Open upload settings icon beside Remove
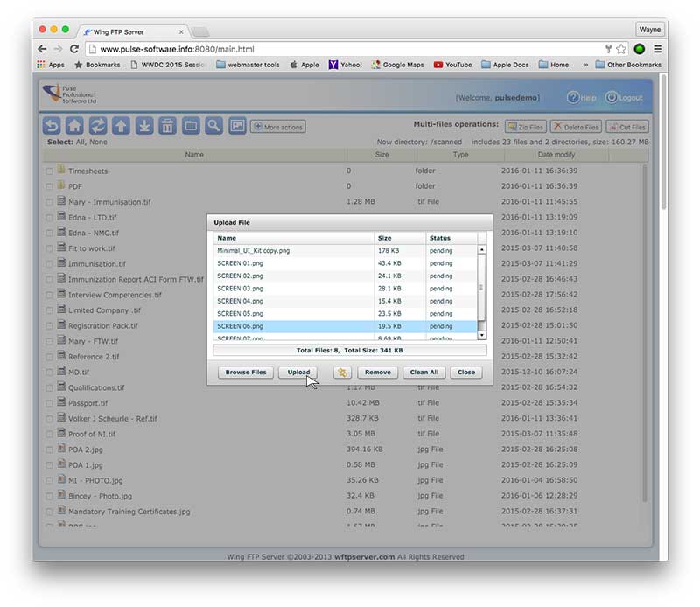Image resolution: width=700 pixels, height=607 pixels. 342,373
